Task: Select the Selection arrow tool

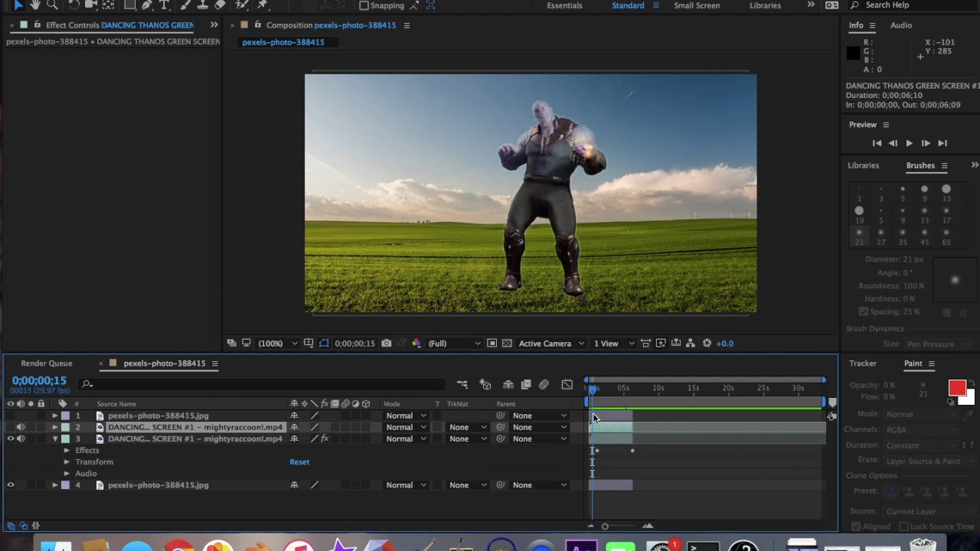Action: 18,5
